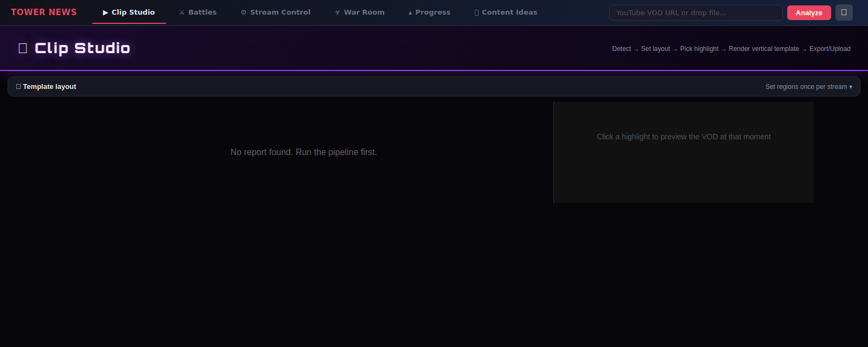Image resolution: width=868 pixels, height=347 pixels.
Task: Click the gear icon beside Stream Control
Action: [x=244, y=12]
